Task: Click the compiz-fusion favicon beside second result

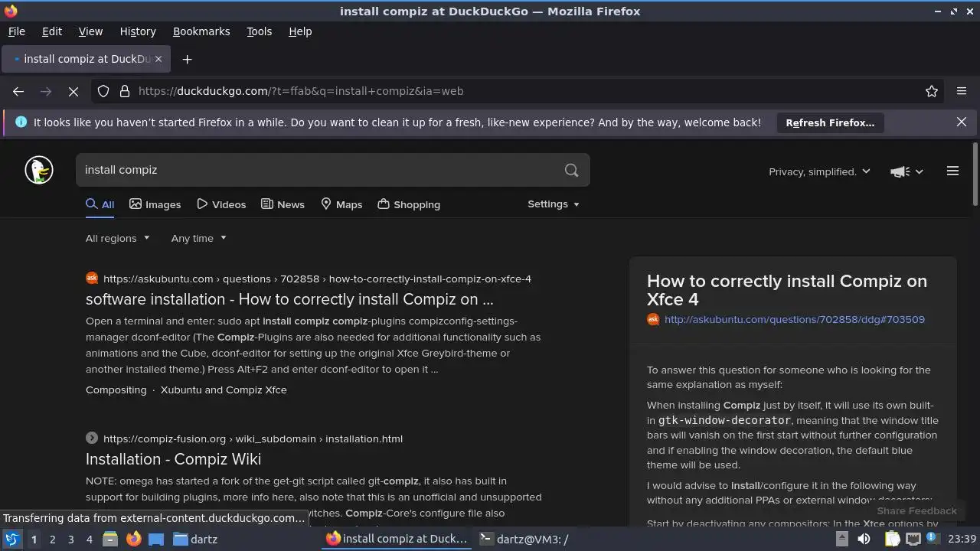Action: pos(92,439)
